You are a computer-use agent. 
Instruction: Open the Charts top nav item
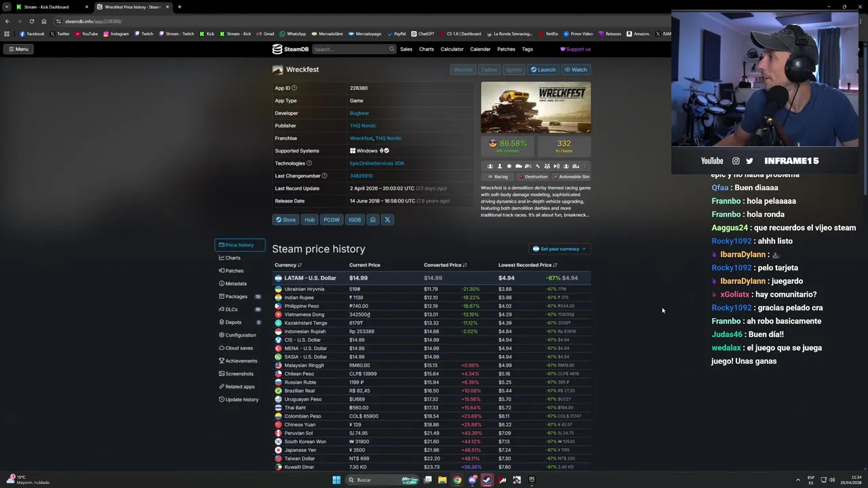pos(427,49)
